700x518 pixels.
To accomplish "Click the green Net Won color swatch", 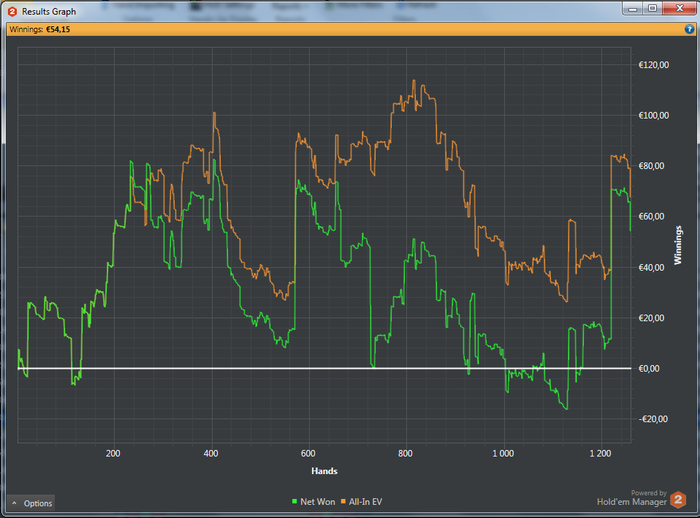I will coord(294,501).
